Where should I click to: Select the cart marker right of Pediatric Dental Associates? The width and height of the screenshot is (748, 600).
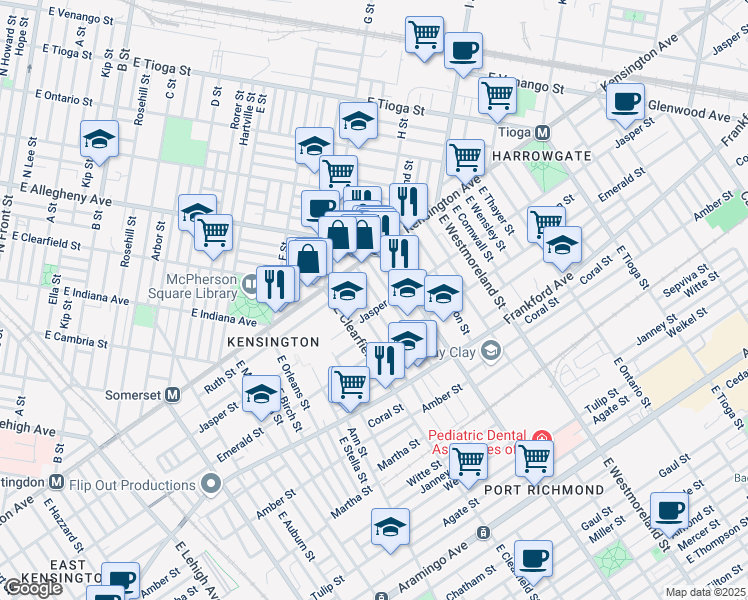[534, 460]
